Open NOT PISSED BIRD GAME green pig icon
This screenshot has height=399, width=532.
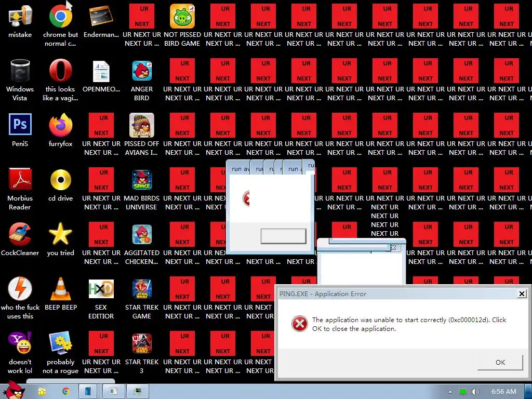[182, 16]
